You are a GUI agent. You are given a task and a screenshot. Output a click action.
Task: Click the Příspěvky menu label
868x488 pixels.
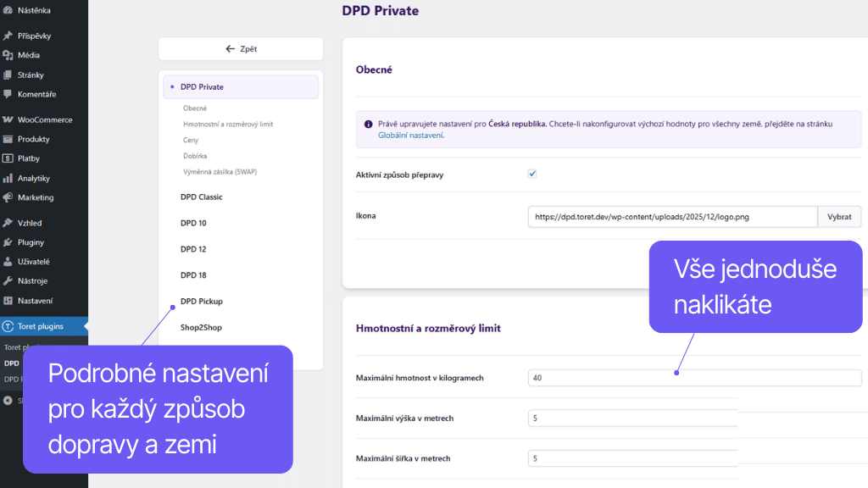[34, 36]
